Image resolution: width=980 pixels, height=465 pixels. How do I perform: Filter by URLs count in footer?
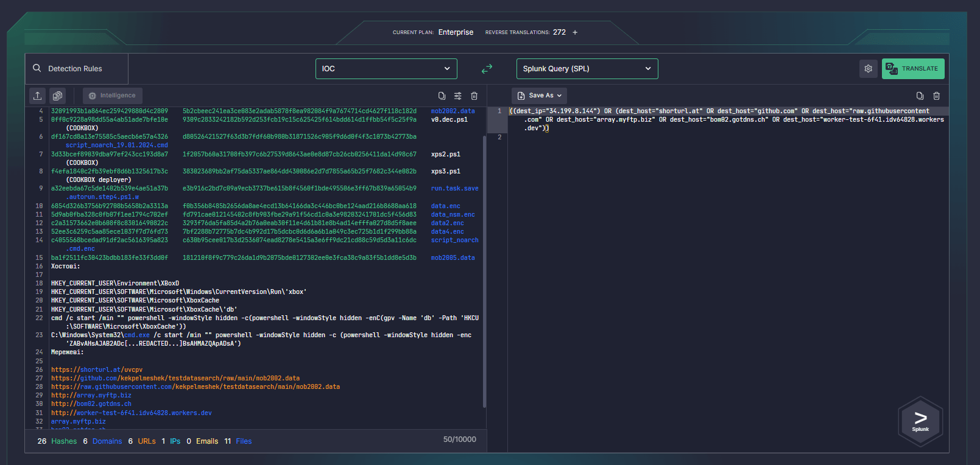pyautogui.click(x=142, y=441)
